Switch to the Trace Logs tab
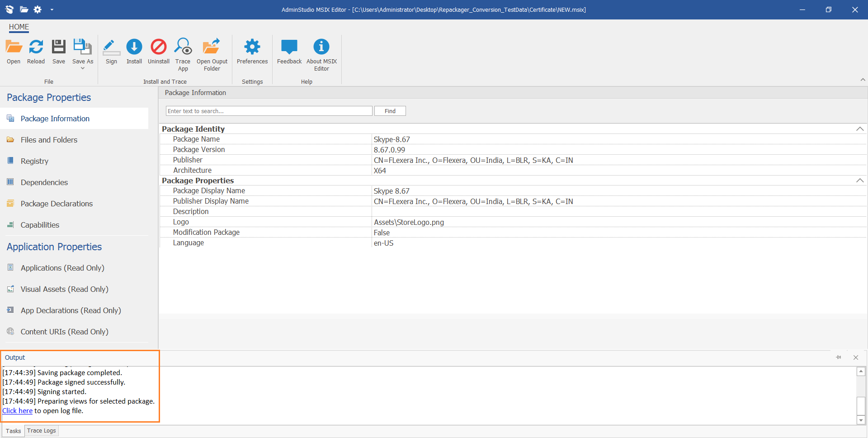 pos(41,430)
